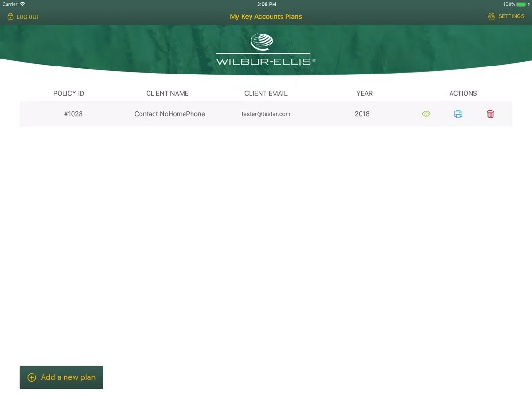Click the Add a new plan button
The image size is (532, 399).
click(x=61, y=377)
